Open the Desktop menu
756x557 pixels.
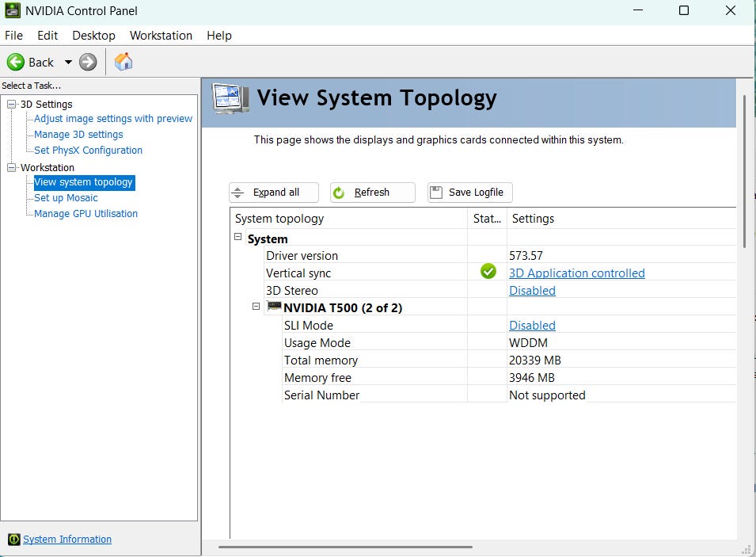(93, 36)
